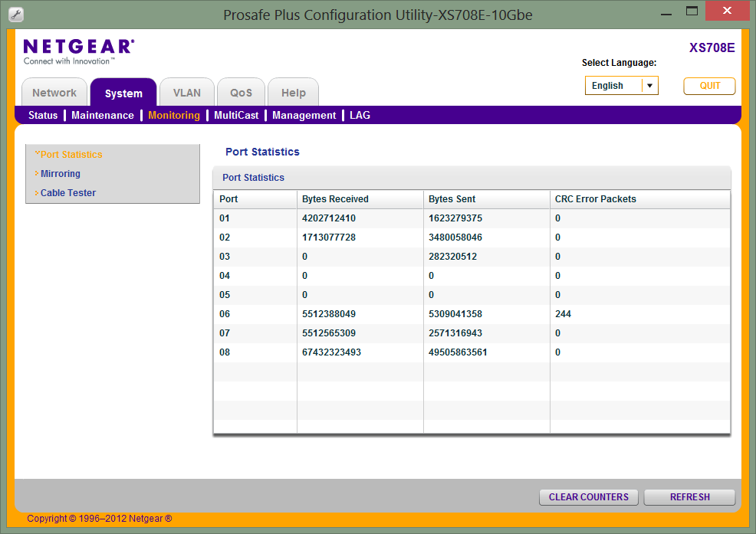Open Cable Tester in the sidebar
The width and height of the screenshot is (756, 534).
68,193
